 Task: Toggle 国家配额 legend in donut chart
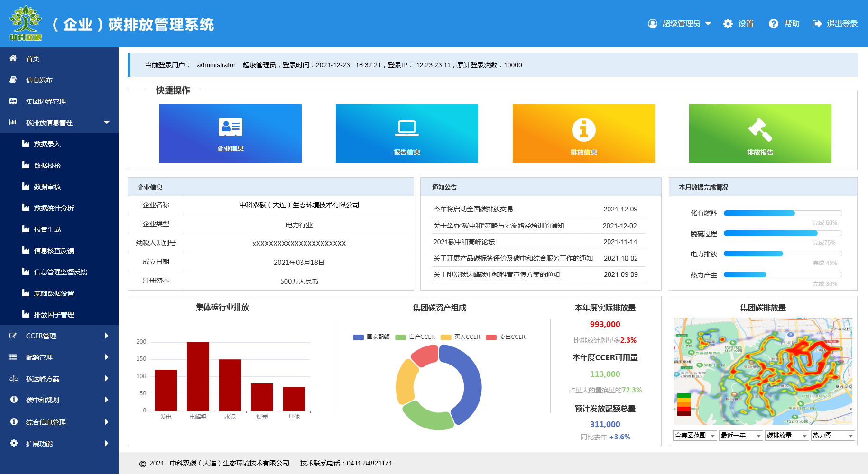(x=371, y=337)
